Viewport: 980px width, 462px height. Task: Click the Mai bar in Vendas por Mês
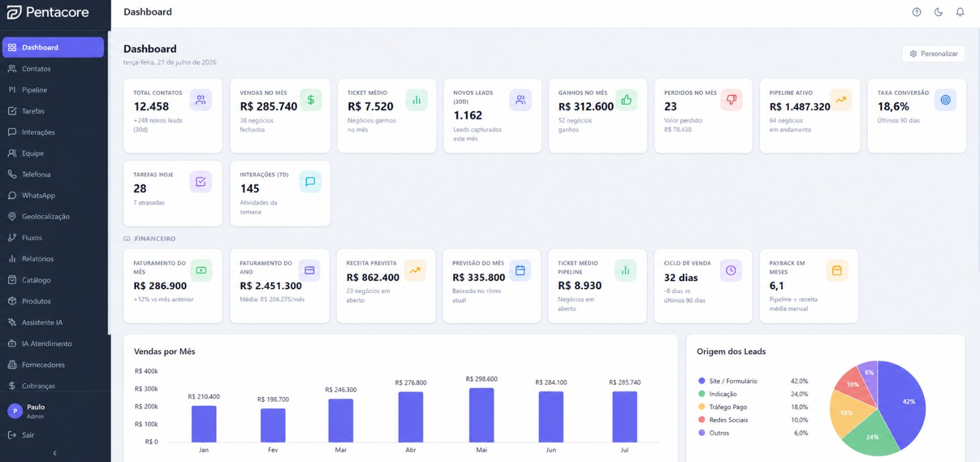(481, 415)
